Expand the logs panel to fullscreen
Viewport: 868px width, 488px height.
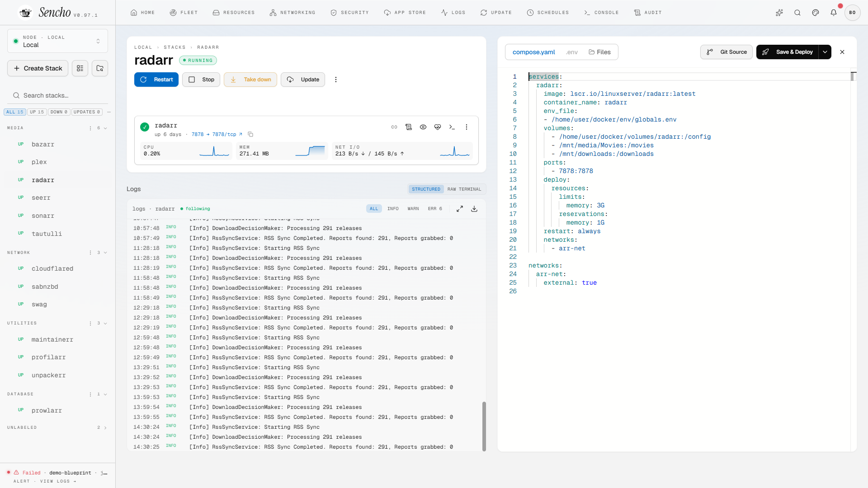[x=460, y=209]
